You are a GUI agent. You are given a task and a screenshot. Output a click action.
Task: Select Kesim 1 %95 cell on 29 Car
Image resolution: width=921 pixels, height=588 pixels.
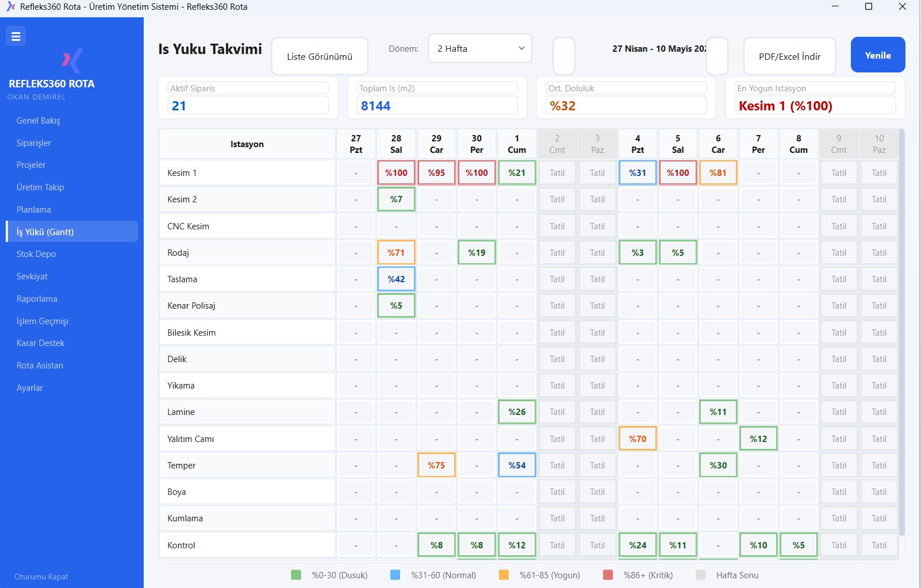pos(436,173)
